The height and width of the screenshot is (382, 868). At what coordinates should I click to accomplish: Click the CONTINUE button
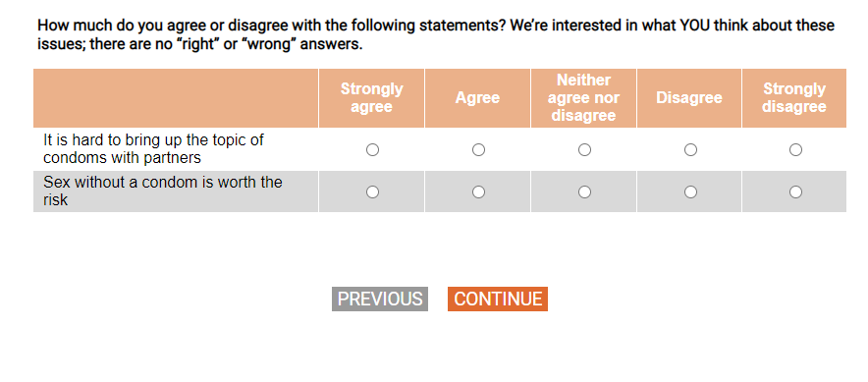click(x=498, y=299)
